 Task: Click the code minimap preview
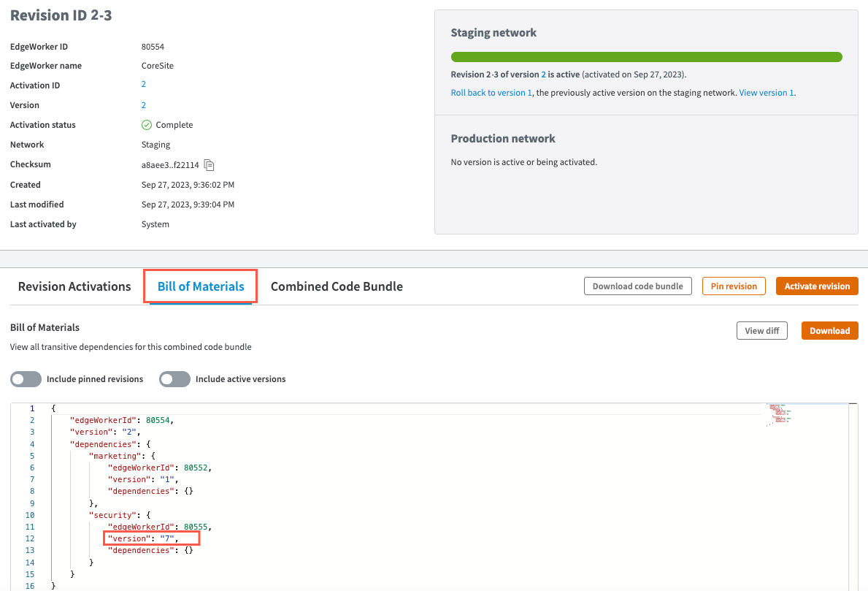coord(780,415)
